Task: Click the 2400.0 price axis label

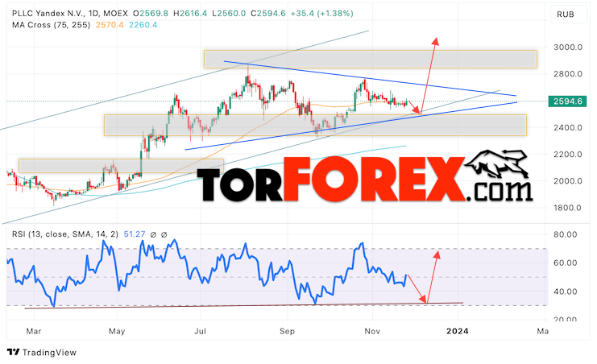Action: (x=568, y=127)
